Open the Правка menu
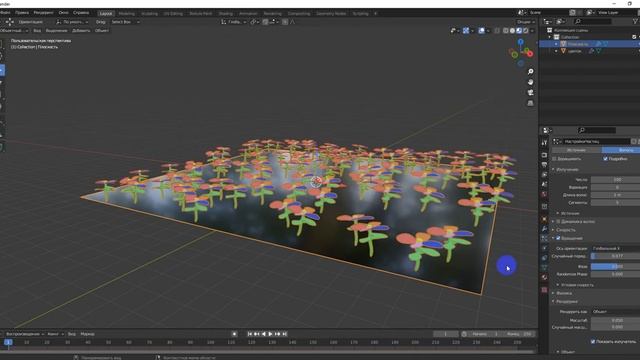Image resolution: width=640 pixels, height=360 pixels. [x=22, y=13]
